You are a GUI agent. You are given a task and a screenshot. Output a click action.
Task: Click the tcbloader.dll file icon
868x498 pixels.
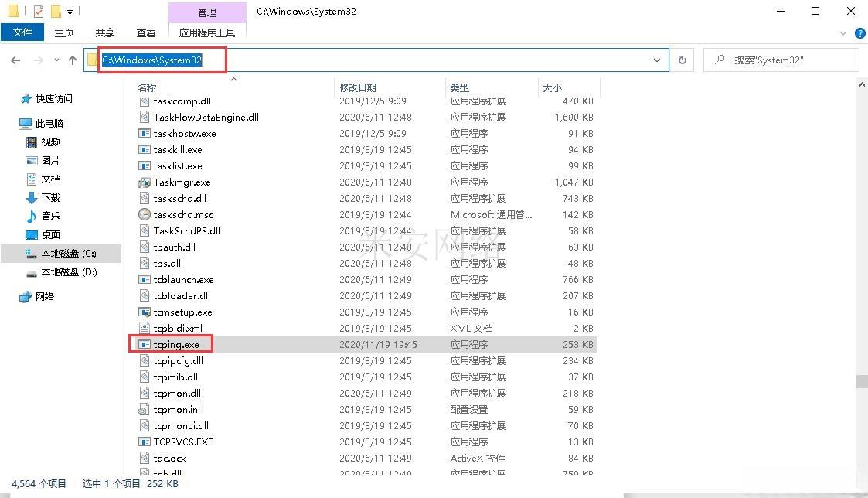(144, 296)
